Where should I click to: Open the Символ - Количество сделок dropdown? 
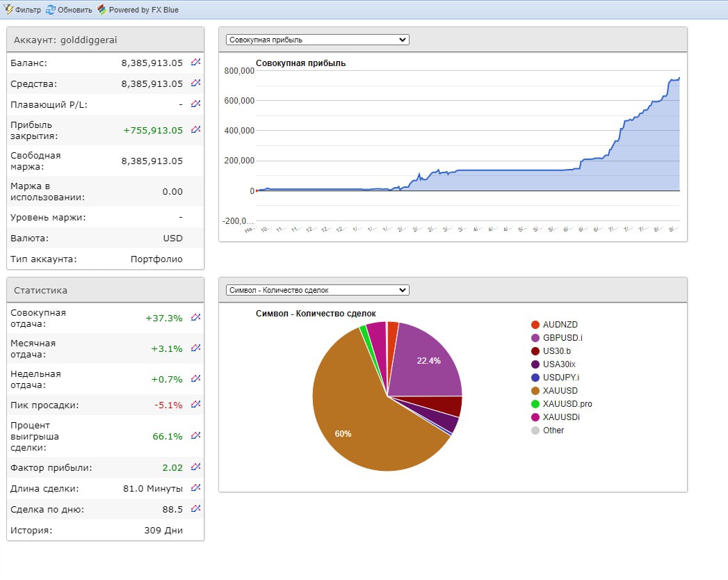[x=318, y=290]
